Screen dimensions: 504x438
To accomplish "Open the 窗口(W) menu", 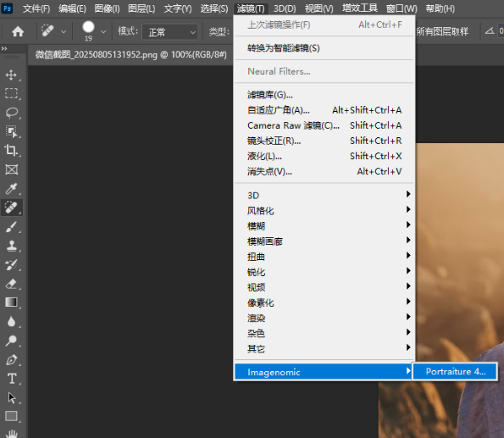I will tap(402, 8).
